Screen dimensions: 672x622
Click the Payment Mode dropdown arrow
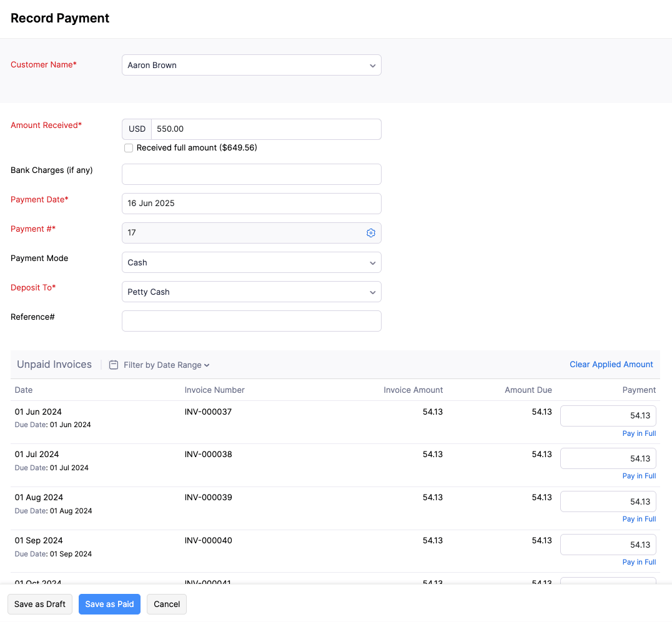point(373,262)
